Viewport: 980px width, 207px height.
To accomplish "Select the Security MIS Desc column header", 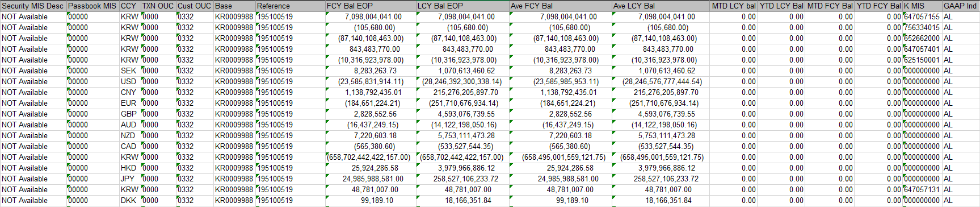I will [33, 6].
